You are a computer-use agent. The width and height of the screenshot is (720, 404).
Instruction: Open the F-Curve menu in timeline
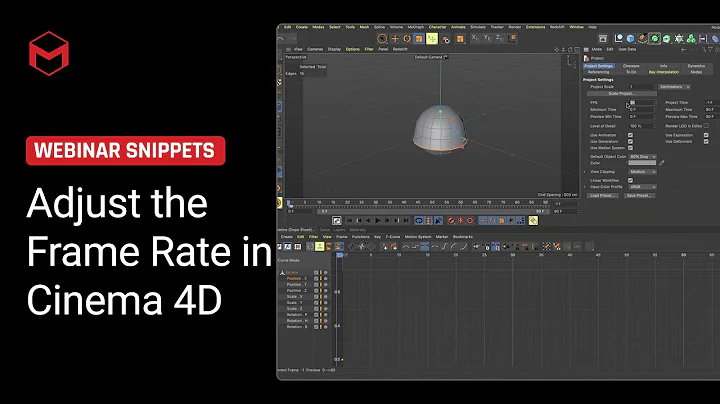click(x=393, y=237)
